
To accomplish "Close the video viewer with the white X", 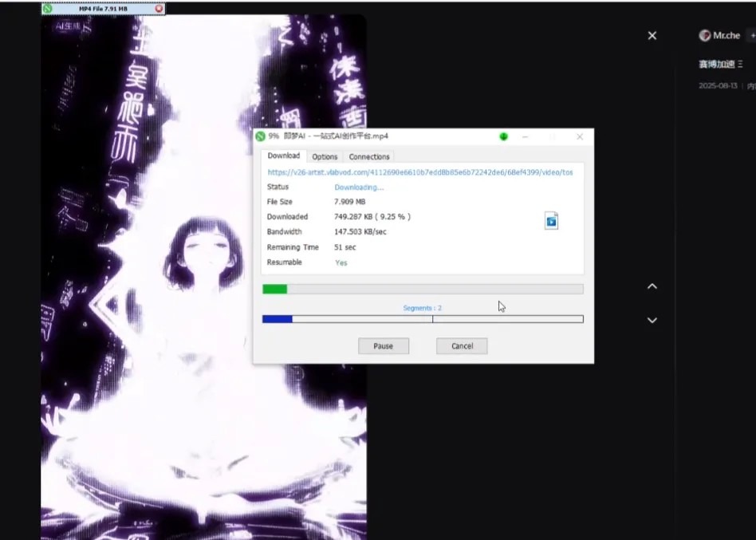I will pos(652,36).
